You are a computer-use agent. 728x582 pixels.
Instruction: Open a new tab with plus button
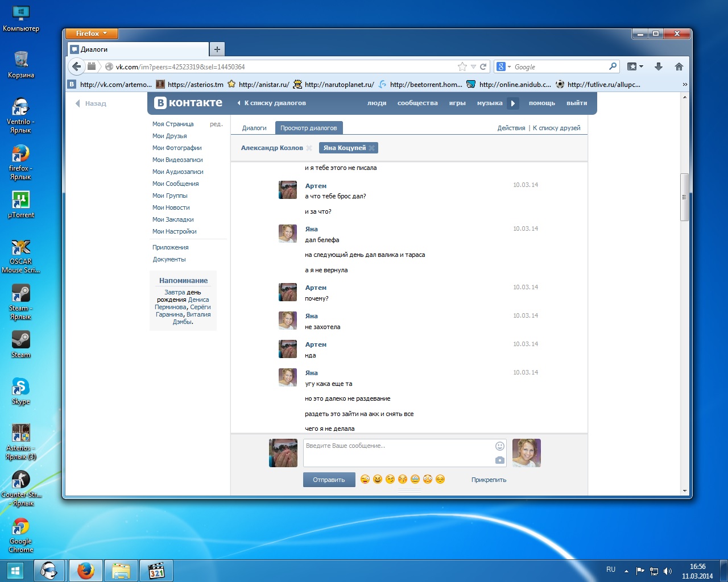tap(217, 49)
